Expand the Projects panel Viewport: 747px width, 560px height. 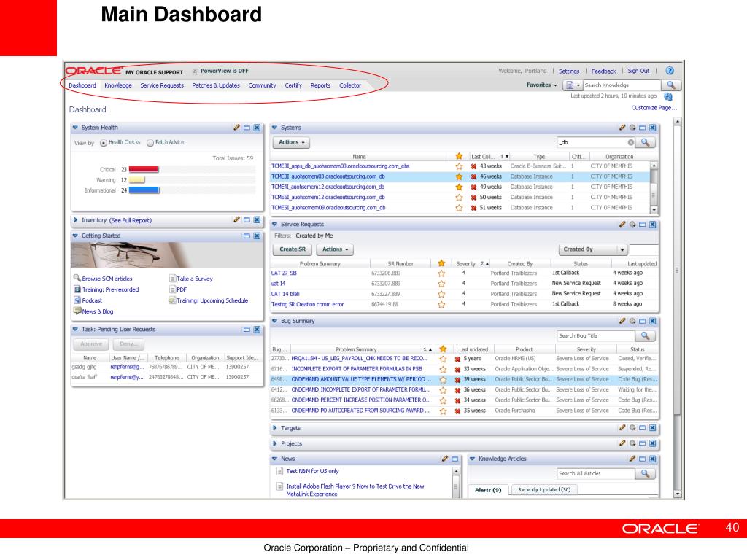point(274,443)
